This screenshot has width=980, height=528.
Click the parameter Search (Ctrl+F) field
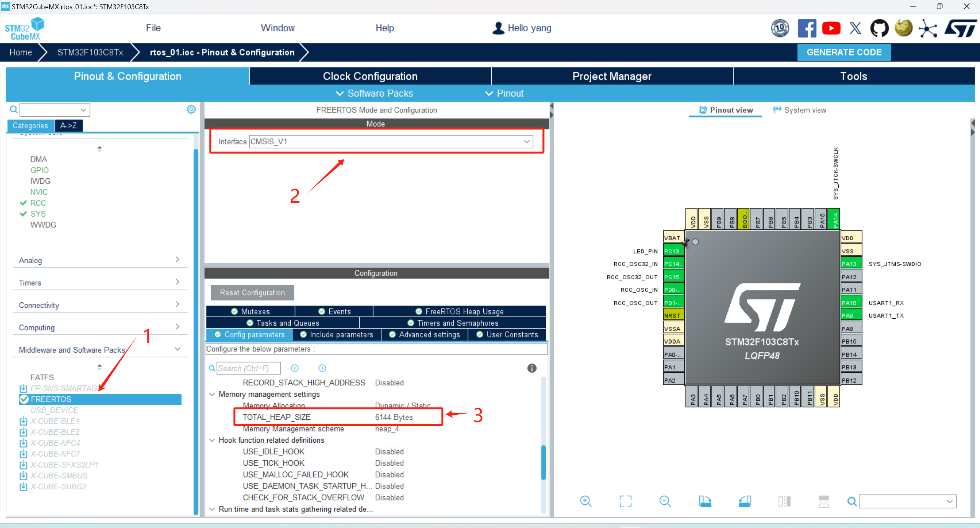coord(248,368)
